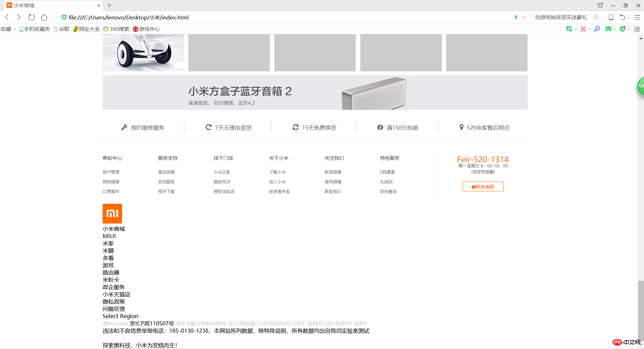The height and width of the screenshot is (349, 644).
Task: Click the gift icon beside 满150元包邮
Action: (x=380, y=127)
